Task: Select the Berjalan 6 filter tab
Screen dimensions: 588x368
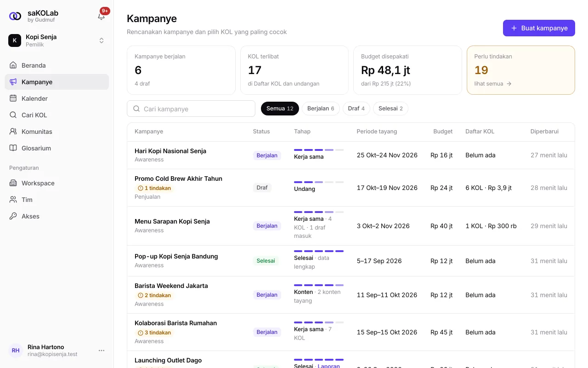Action: (321, 109)
